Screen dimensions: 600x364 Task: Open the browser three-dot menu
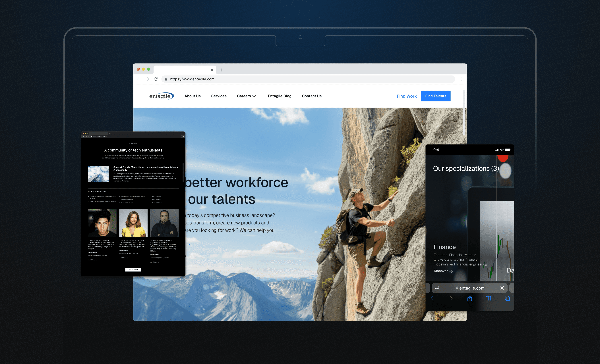click(x=461, y=79)
